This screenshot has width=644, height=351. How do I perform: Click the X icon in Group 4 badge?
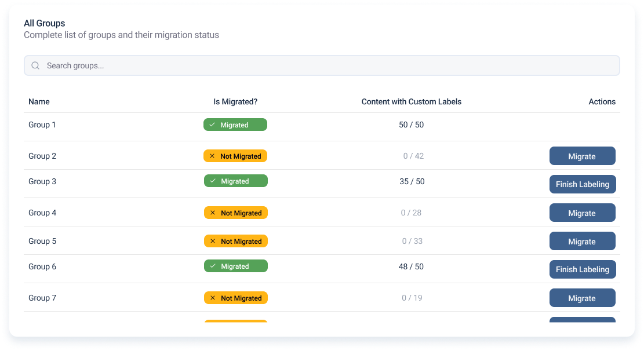[x=213, y=213]
